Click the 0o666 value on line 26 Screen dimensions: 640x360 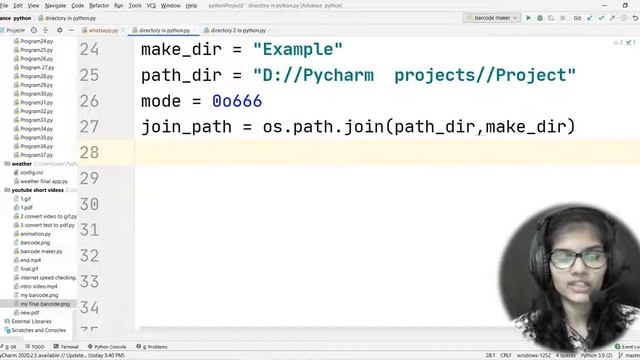coord(237,101)
